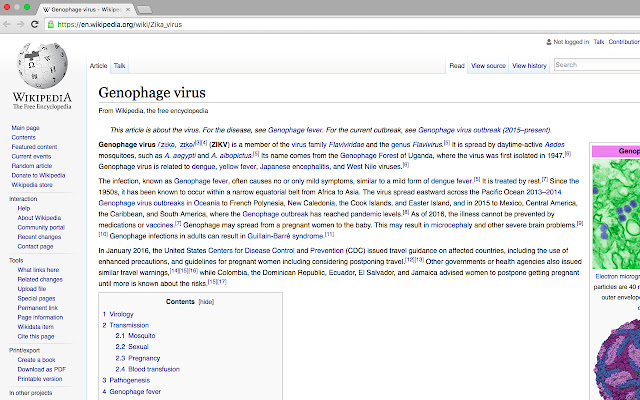Open the Help link in the sidebar
Viewport: 640px width, 400px height.
click(x=24, y=208)
